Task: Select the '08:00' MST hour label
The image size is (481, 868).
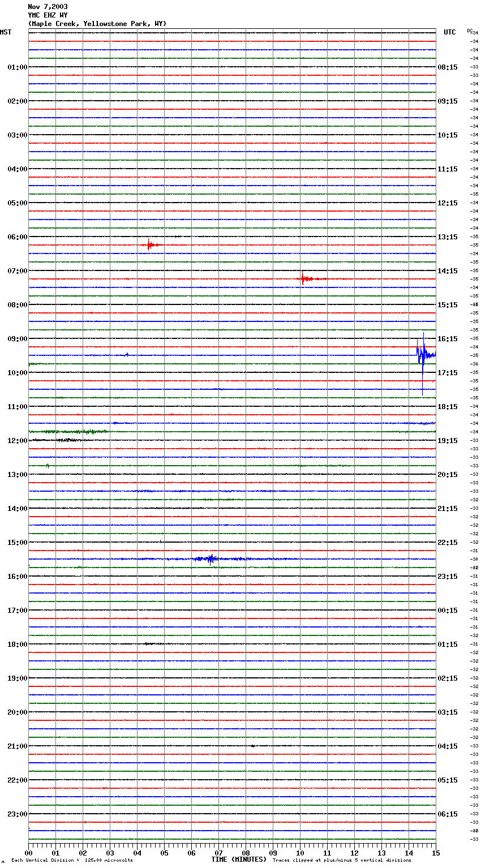Action: 18,305
